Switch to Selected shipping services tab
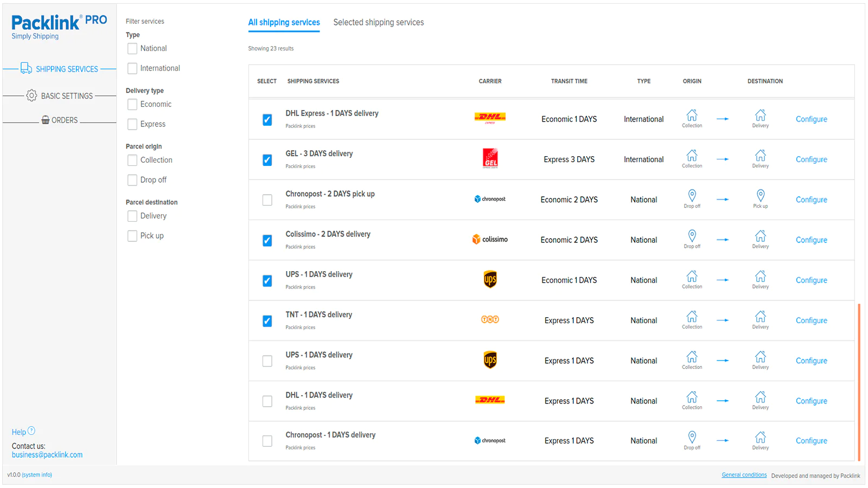Viewport: 868px width, 488px height. click(x=379, y=22)
